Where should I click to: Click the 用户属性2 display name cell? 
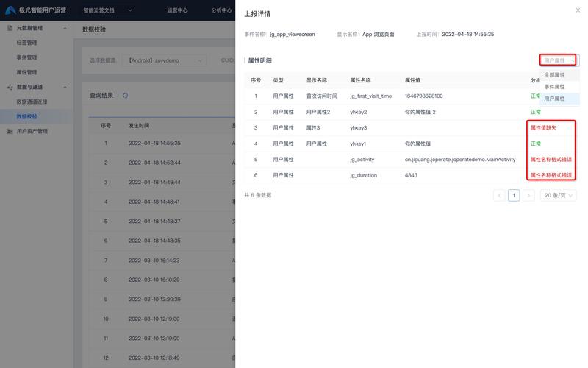pyautogui.click(x=318, y=113)
